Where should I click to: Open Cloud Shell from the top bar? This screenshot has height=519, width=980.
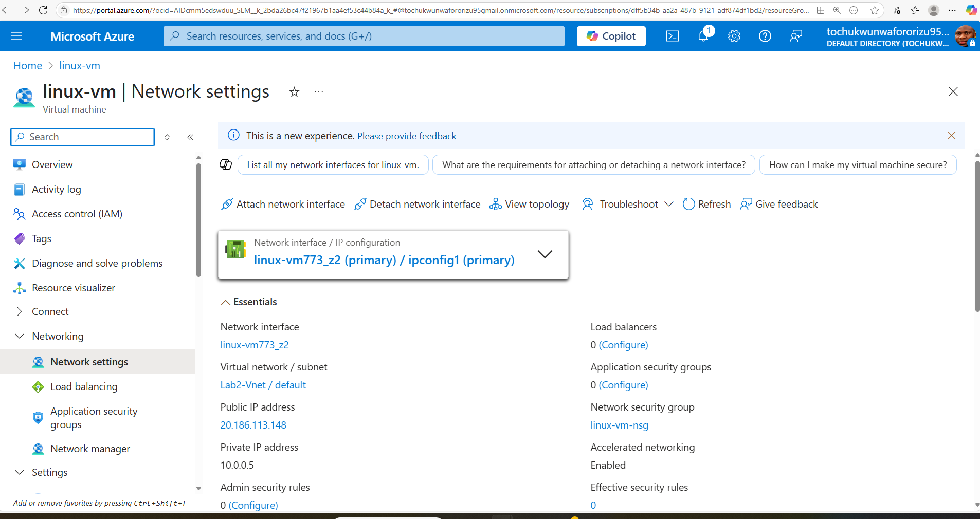pos(673,36)
